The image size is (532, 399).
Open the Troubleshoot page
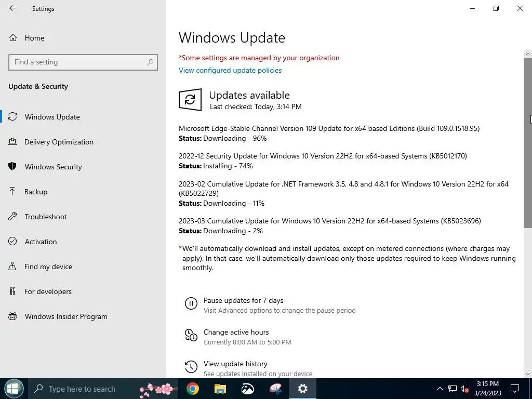pyautogui.click(x=46, y=217)
